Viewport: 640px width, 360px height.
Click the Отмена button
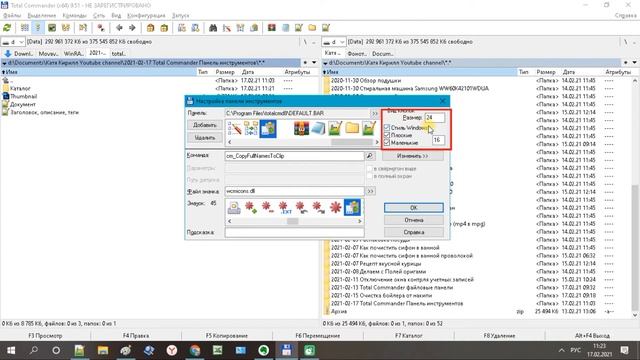tap(413, 220)
